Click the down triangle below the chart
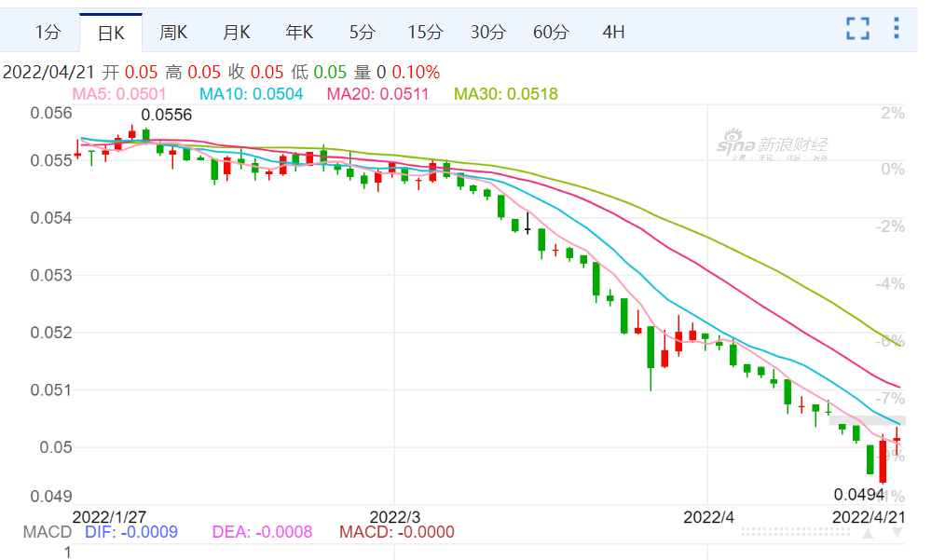Screen dimensions: 945x560 coord(897,533)
